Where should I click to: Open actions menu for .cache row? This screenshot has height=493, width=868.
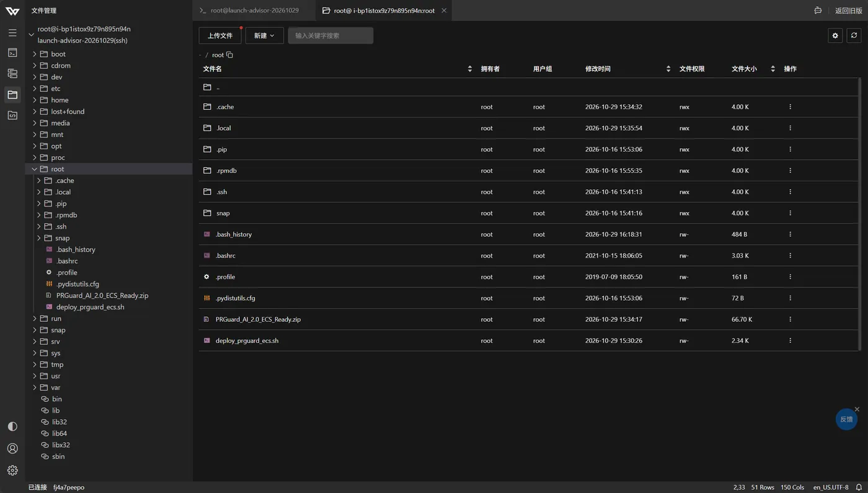790,107
